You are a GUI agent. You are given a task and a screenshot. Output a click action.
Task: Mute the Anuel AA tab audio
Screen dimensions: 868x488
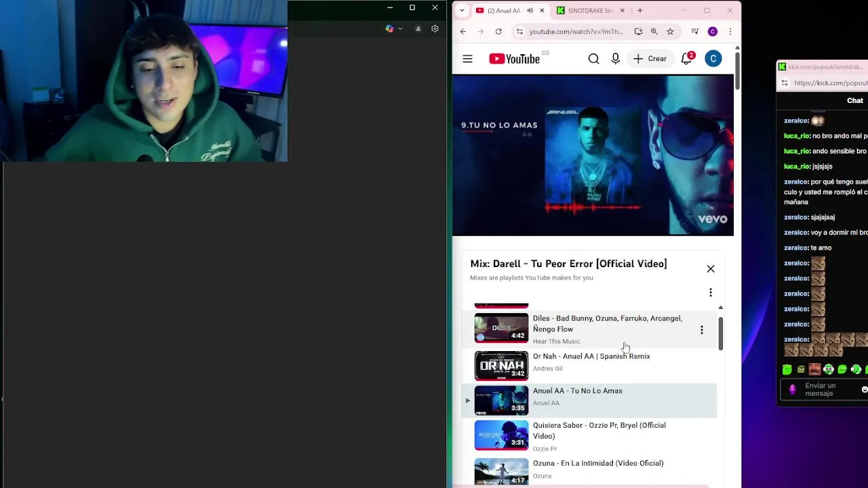pyautogui.click(x=530, y=10)
